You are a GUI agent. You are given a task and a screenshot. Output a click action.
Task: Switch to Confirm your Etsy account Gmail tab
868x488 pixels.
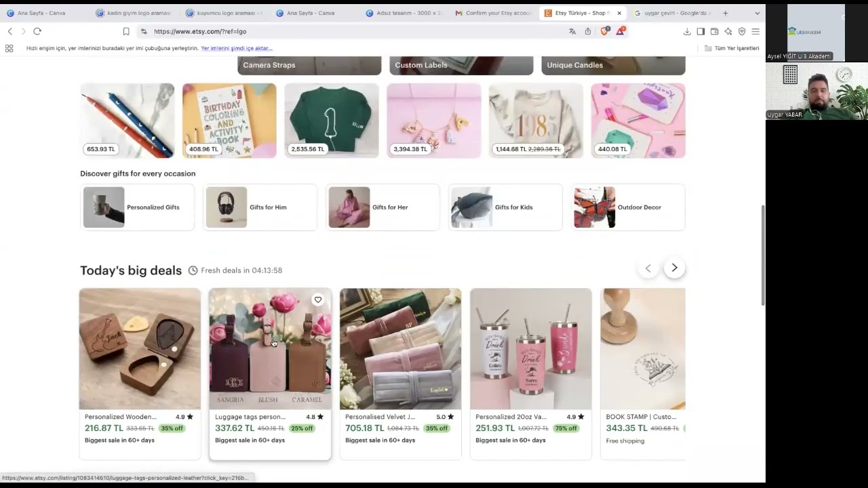click(x=494, y=13)
